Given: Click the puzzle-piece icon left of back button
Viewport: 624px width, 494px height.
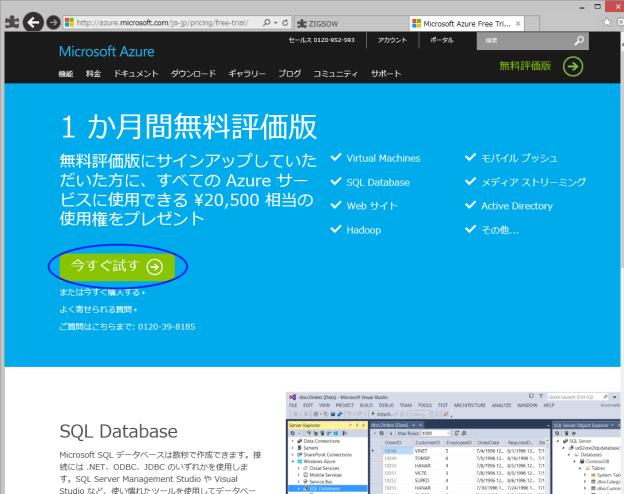Looking at the screenshot, I should pyautogui.click(x=12, y=23).
